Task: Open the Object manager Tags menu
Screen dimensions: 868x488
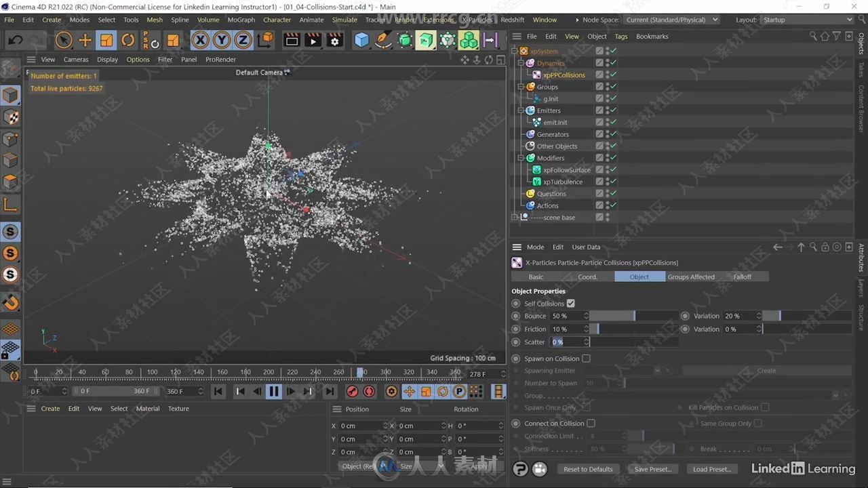Action: tap(621, 37)
